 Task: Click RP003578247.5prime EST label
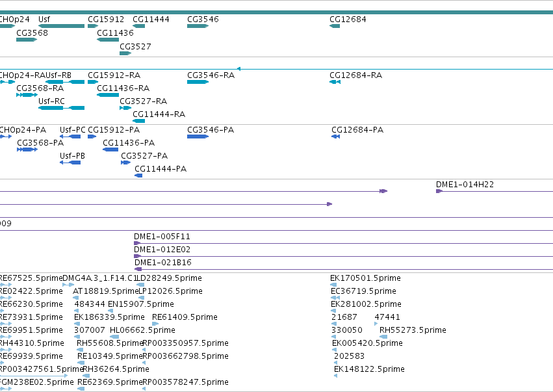(x=185, y=382)
